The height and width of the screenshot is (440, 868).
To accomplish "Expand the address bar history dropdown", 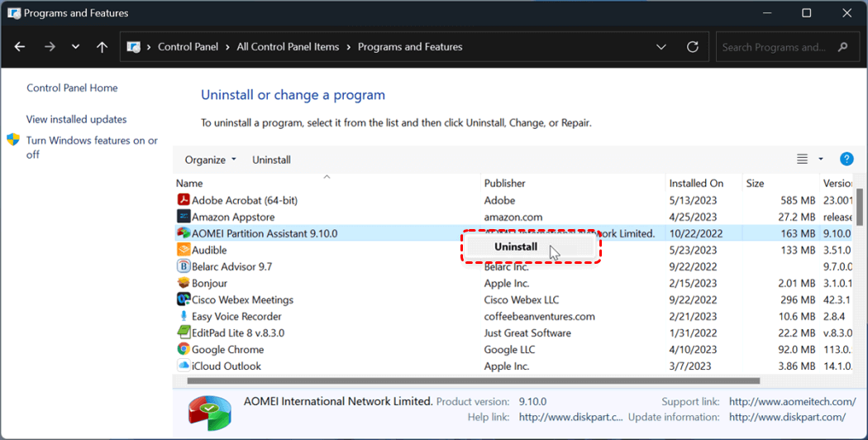I will coord(661,47).
